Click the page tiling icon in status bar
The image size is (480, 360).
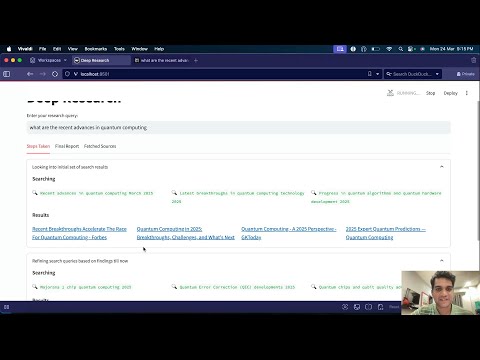[x=368, y=307]
